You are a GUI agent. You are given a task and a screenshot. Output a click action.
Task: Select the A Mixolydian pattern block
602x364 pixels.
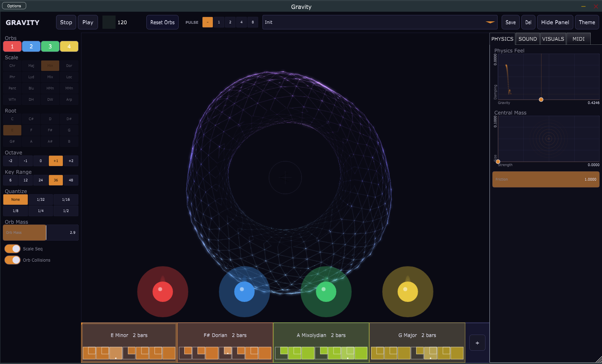point(321,335)
